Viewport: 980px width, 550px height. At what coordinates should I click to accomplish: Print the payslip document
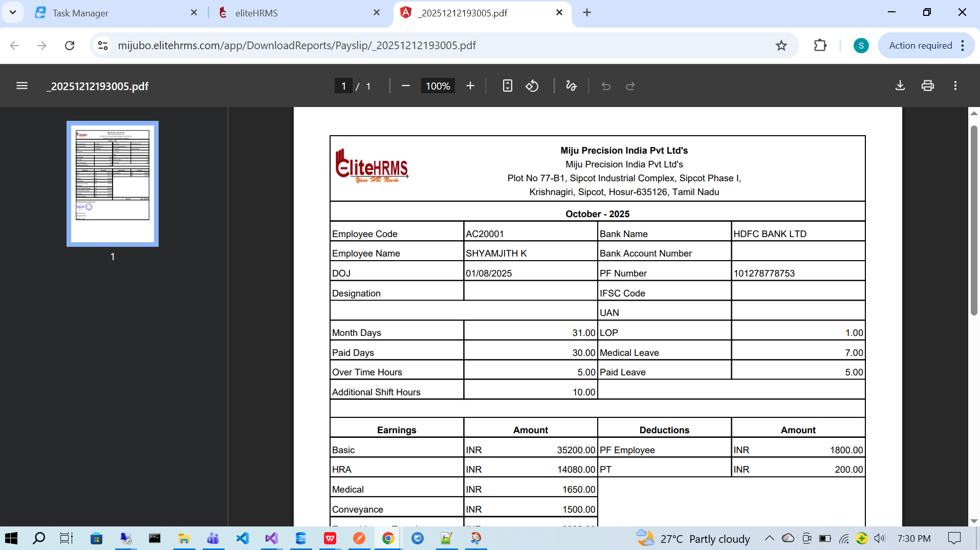click(x=927, y=86)
